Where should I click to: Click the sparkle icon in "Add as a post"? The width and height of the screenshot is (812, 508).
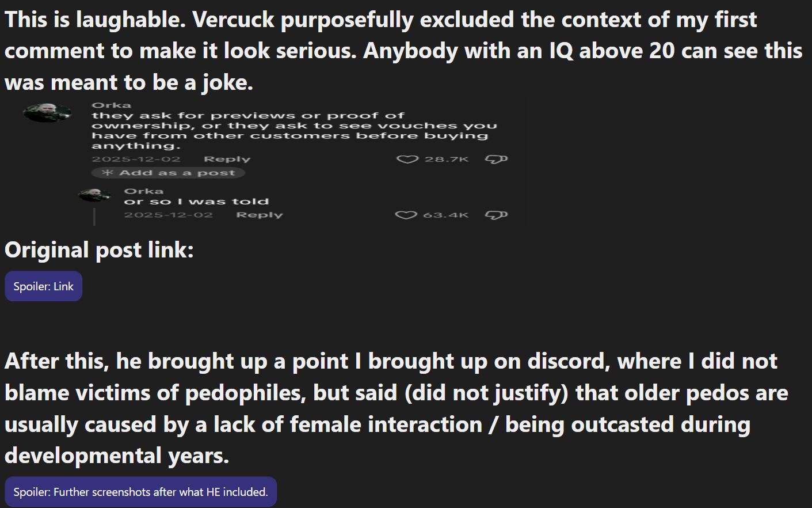(107, 173)
